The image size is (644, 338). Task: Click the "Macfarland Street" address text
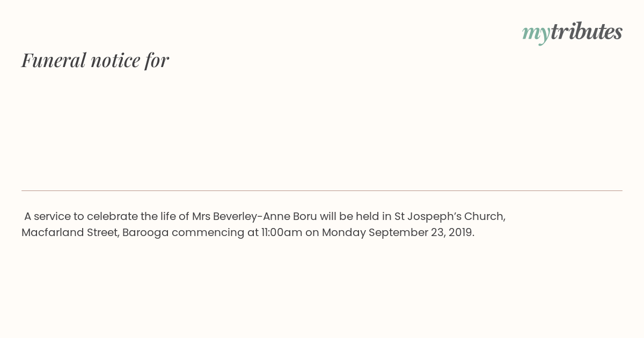[x=70, y=232]
